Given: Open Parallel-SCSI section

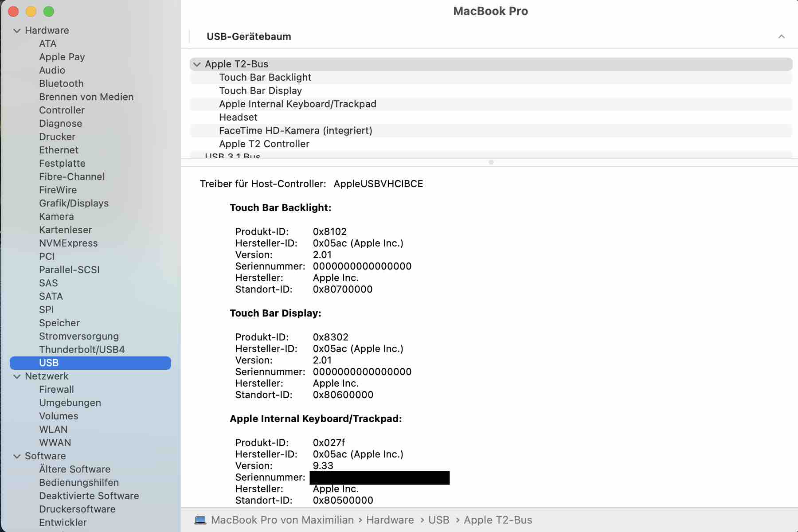Looking at the screenshot, I should point(69,270).
